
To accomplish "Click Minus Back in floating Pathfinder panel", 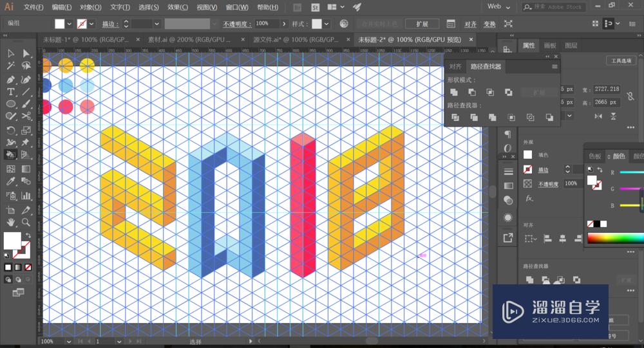I will (x=549, y=118).
